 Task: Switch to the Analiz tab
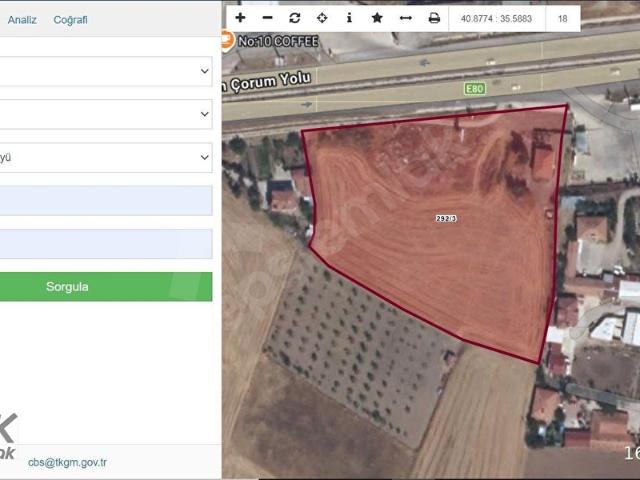[22, 20]
